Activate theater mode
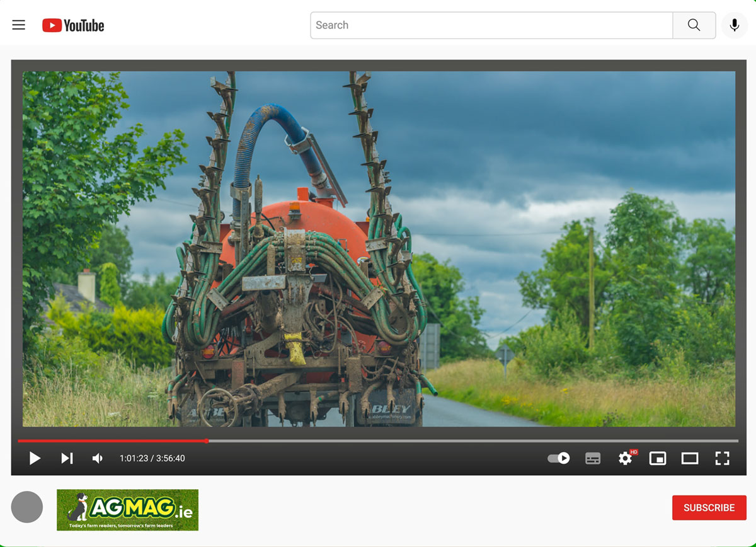Screen dimensions: 756x547 click(x=690, y=458)
